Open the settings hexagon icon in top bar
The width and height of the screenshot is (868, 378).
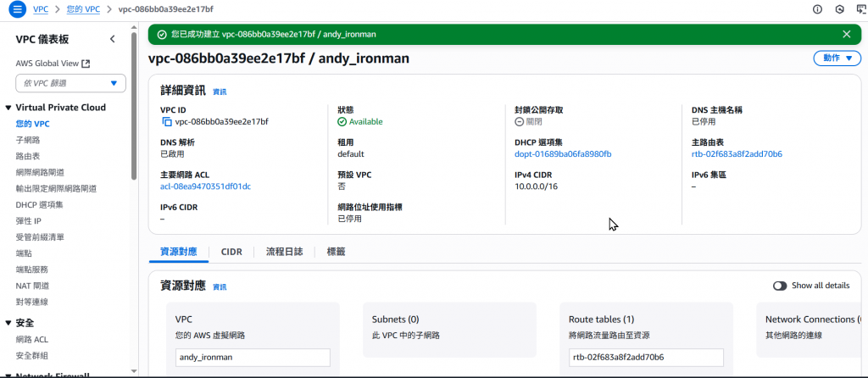point(840,9)
